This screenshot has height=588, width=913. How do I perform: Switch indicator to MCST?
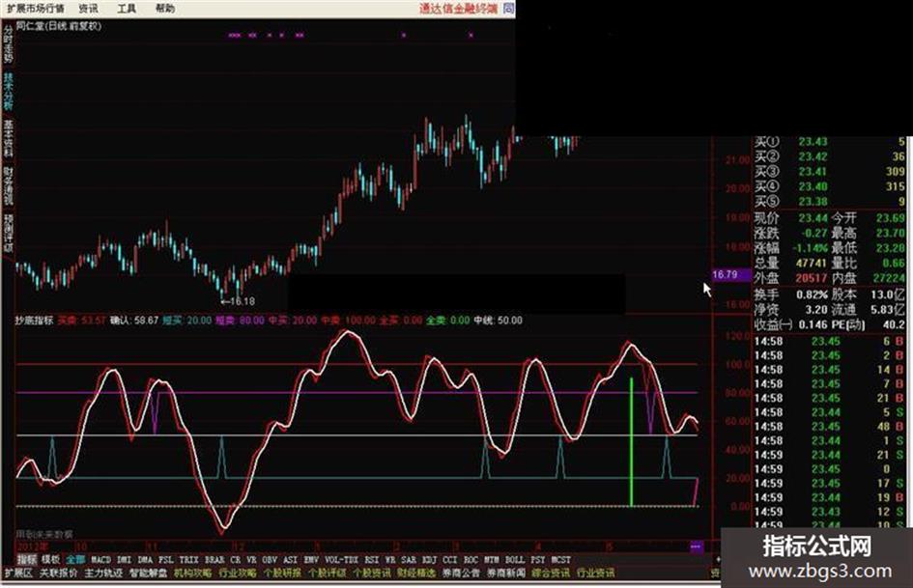(x=560, y=559)
